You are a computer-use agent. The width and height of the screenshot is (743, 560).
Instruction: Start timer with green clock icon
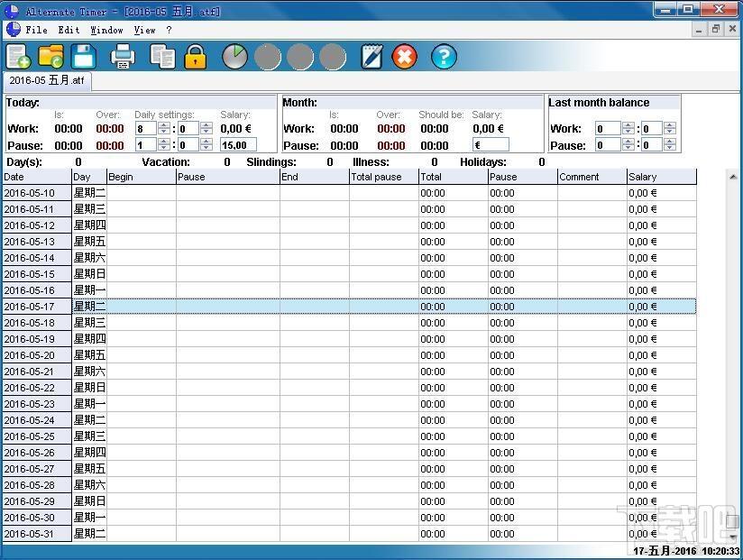235,57
